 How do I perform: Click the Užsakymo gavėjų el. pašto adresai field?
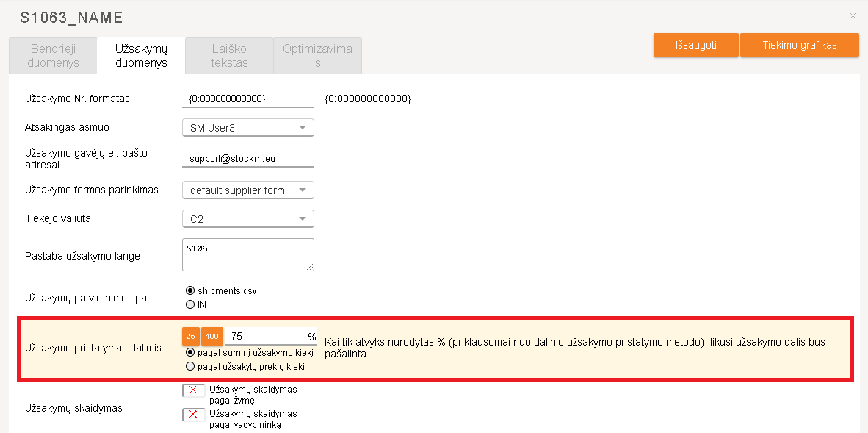[247, 157]
